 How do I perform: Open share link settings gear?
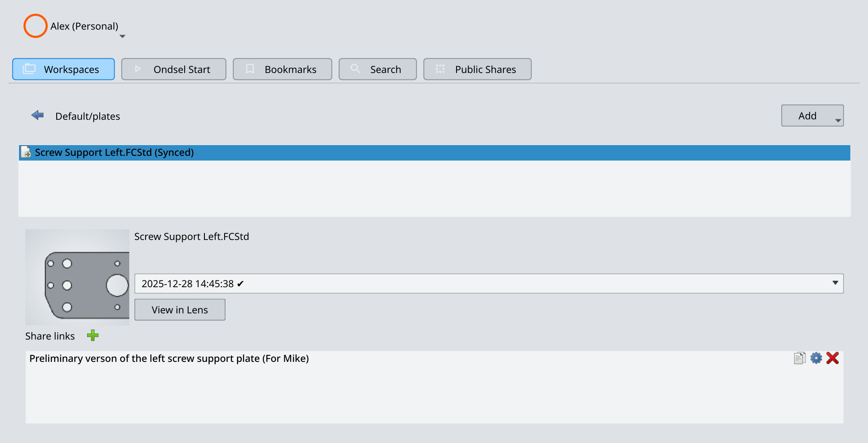pyautogui.click(x=816, y=358)
